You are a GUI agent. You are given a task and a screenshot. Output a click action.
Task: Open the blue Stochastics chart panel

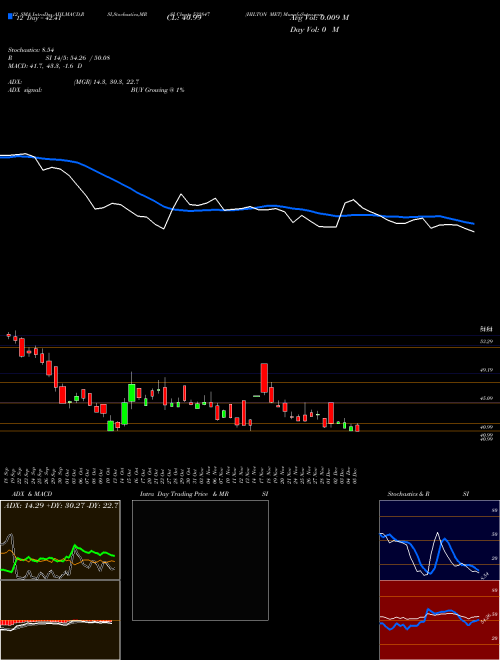(439, 540)
